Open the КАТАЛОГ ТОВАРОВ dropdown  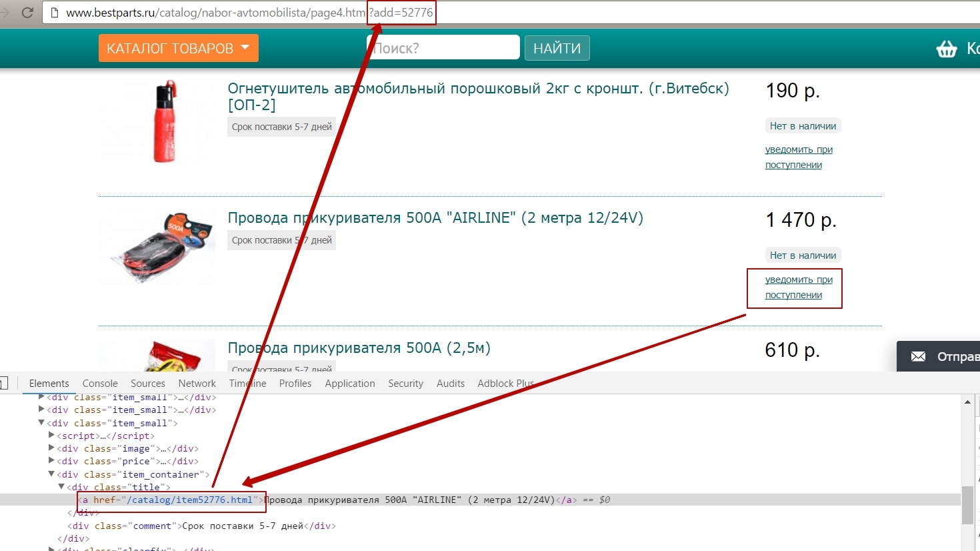tap(178, 48)
